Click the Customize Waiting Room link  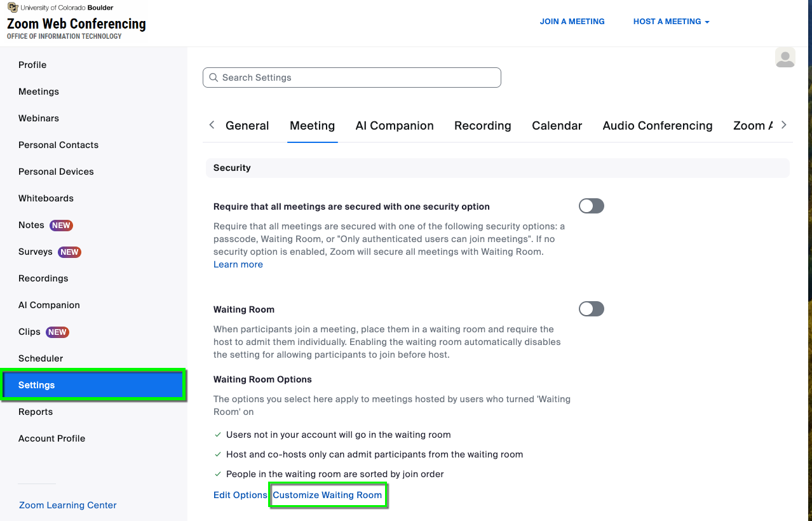[327, 495]
